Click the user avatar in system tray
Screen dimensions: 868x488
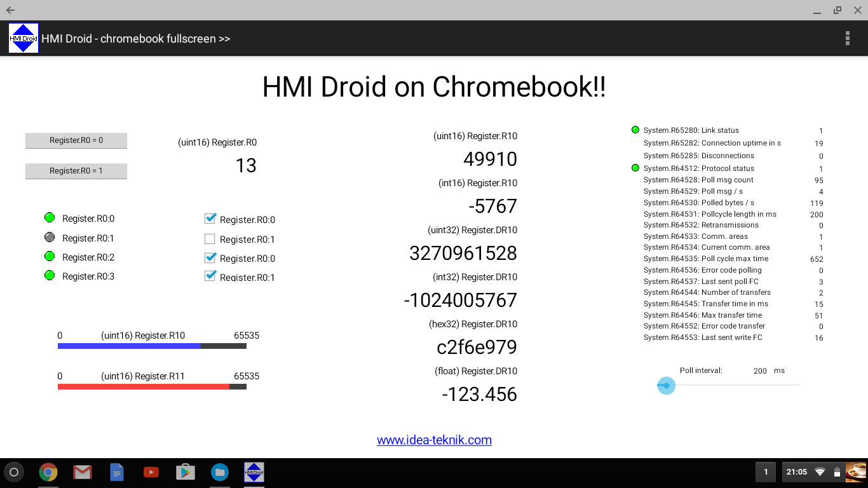(x=856, y=472)
